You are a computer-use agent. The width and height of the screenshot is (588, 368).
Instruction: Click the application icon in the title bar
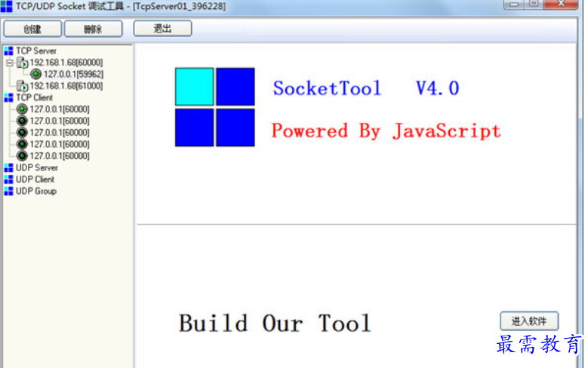coord(6,6)
